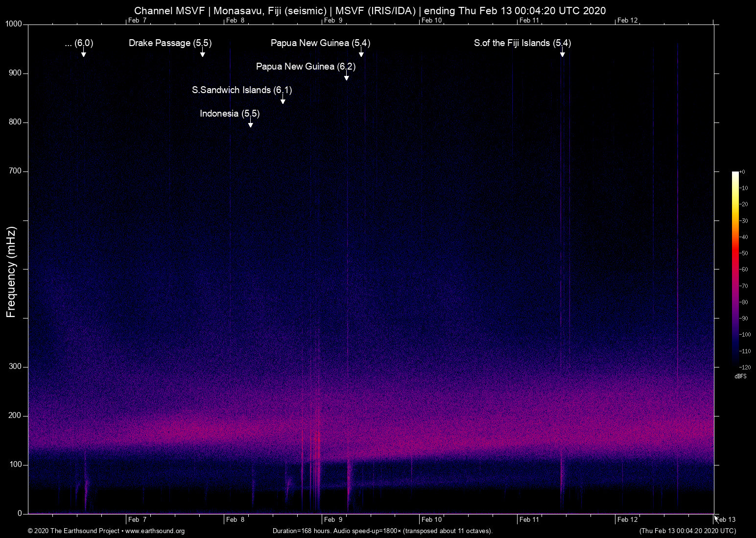This screenshot has width=756, height=538.
Task: Click the audio speed-up duration caption
Action: (382, 531)
